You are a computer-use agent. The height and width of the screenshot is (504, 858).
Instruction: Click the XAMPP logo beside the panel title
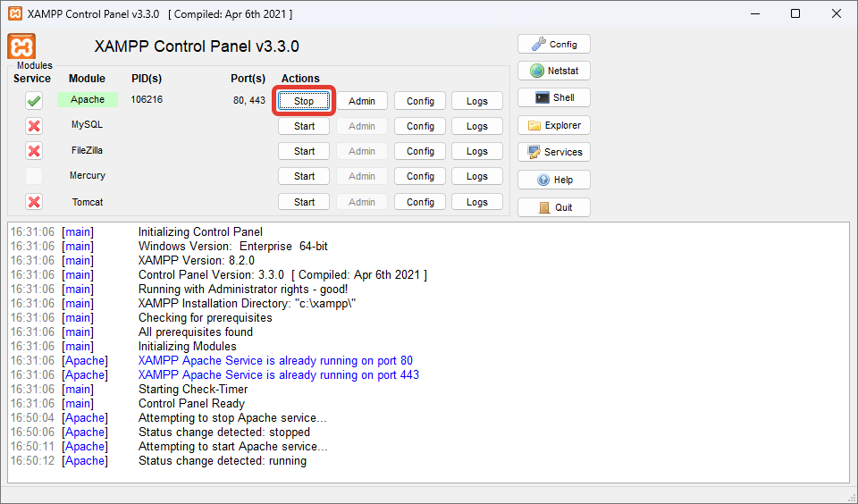pyautogui.click(x=21, y=46)
